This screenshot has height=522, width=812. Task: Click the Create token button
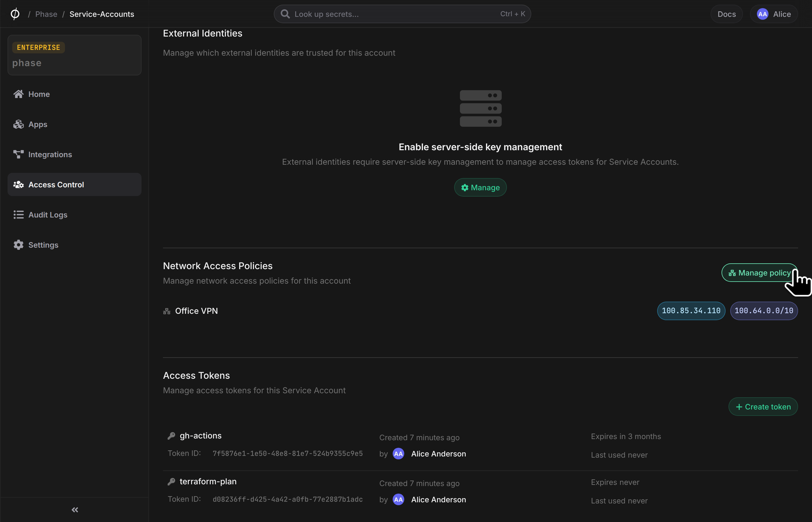(x=763, y=407)
